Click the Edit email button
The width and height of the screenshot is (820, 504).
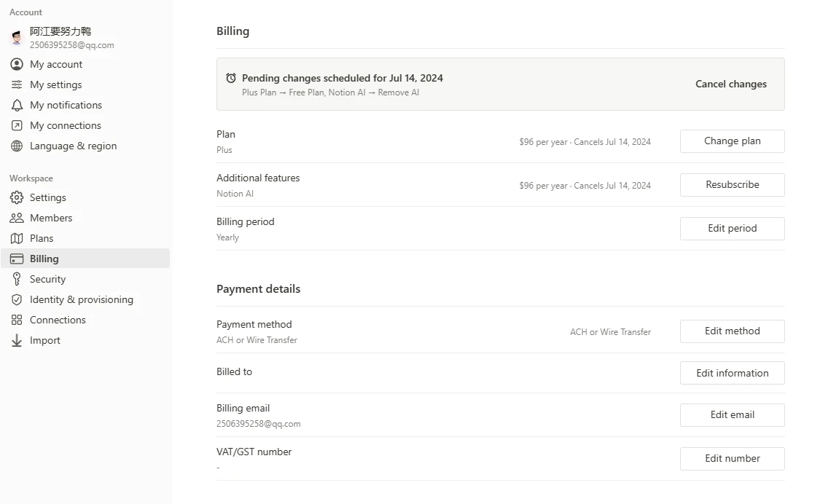[732, 415]
